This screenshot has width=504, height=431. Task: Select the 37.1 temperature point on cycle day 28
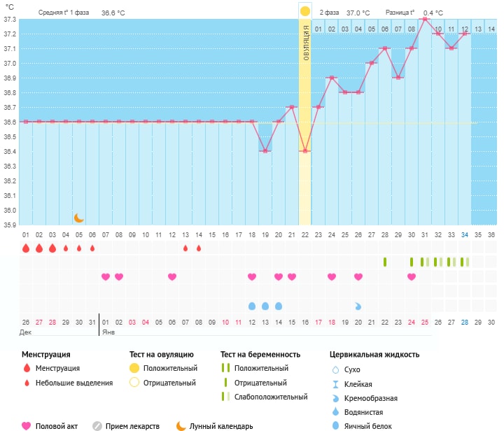pyautogui.click(x=385, y=48)
